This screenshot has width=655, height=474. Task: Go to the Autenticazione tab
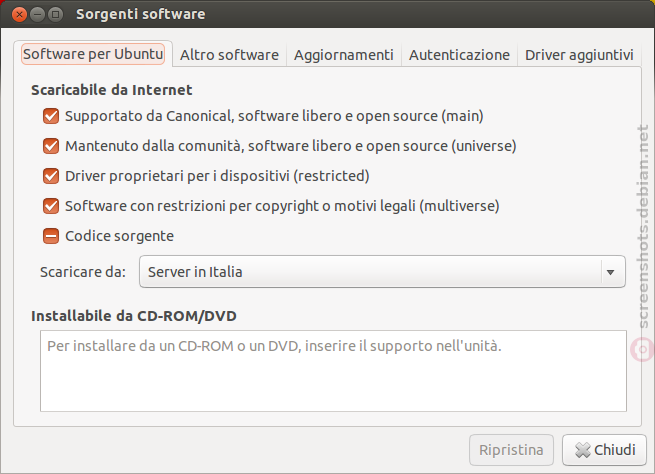tap(459, 55)
